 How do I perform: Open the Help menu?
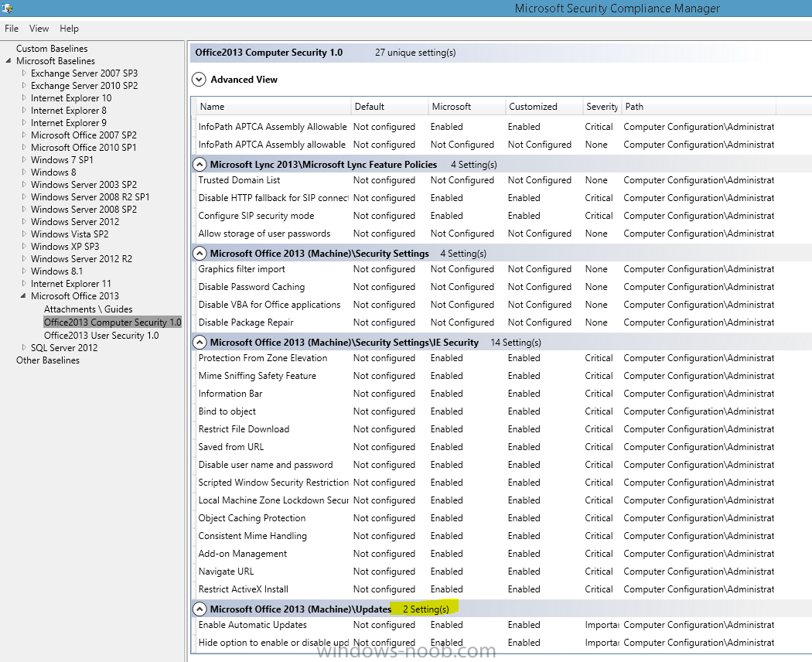click(69, 29)
